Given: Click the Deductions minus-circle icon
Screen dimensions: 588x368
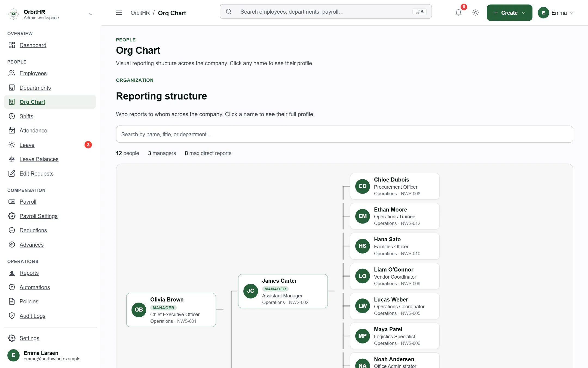Looking at the screenshot, I should (12, 230).
